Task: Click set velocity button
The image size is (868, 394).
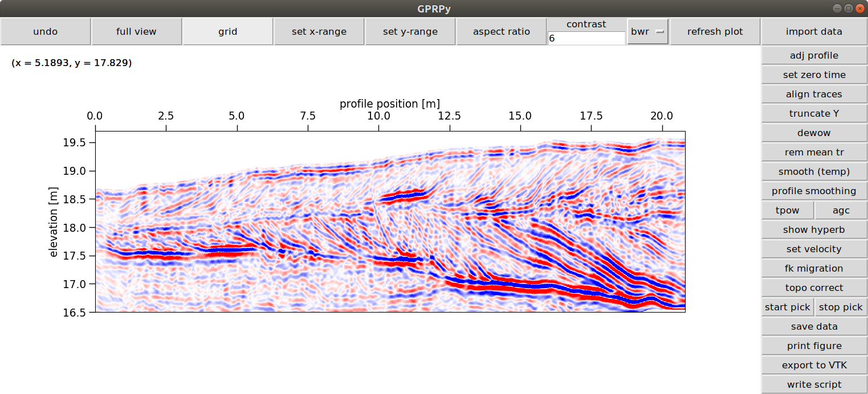Action: (x=814, y=249)
